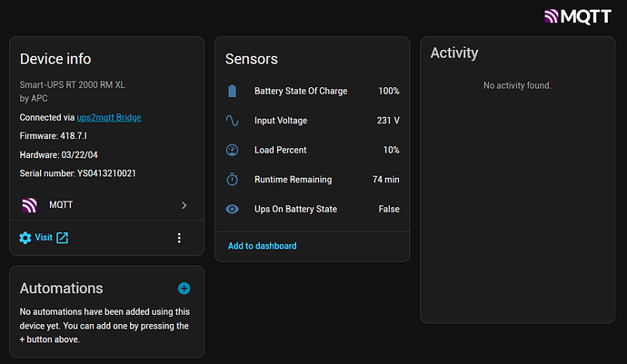Click the 'No activity found.' message
Viewport: 627px width, 364px height.
[517, 85]
